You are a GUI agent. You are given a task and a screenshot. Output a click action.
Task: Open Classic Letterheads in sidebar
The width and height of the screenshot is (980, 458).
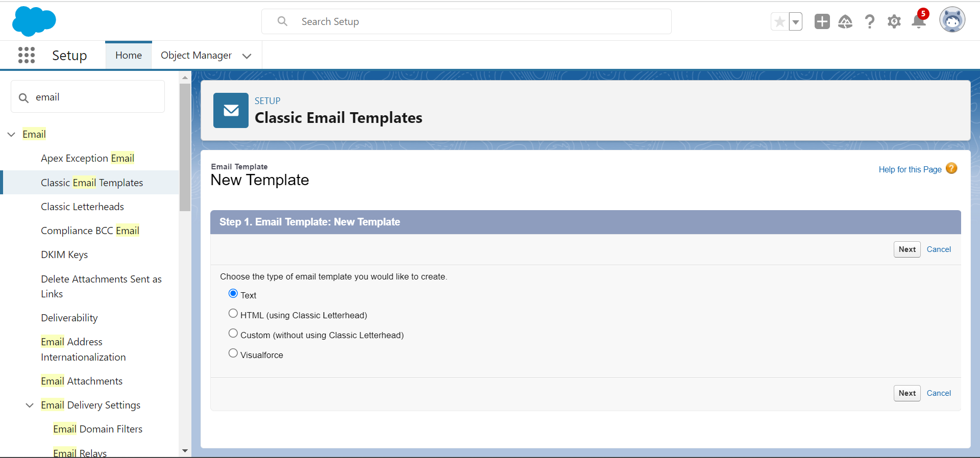[x=83, y=207]
